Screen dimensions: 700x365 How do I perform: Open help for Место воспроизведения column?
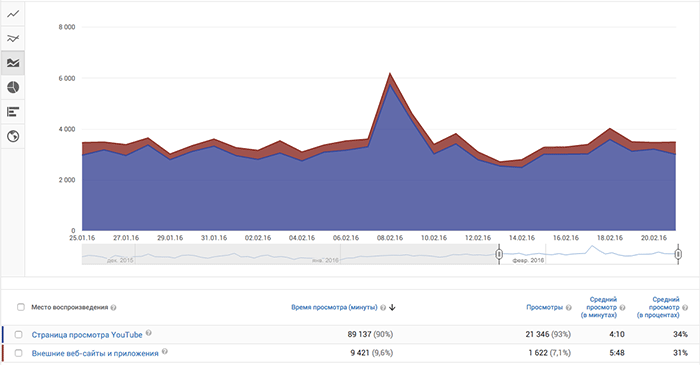(113, 307)
